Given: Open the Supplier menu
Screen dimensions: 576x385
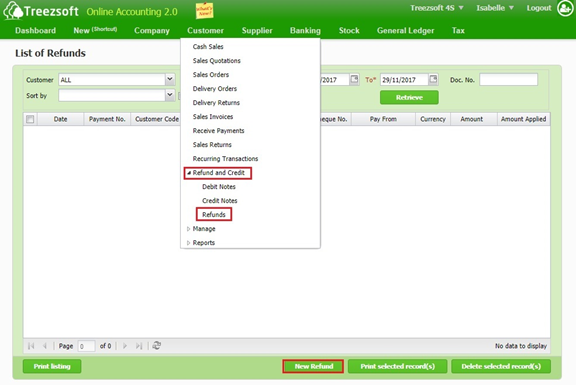Looking at the screenshot, I should point(257,30).
